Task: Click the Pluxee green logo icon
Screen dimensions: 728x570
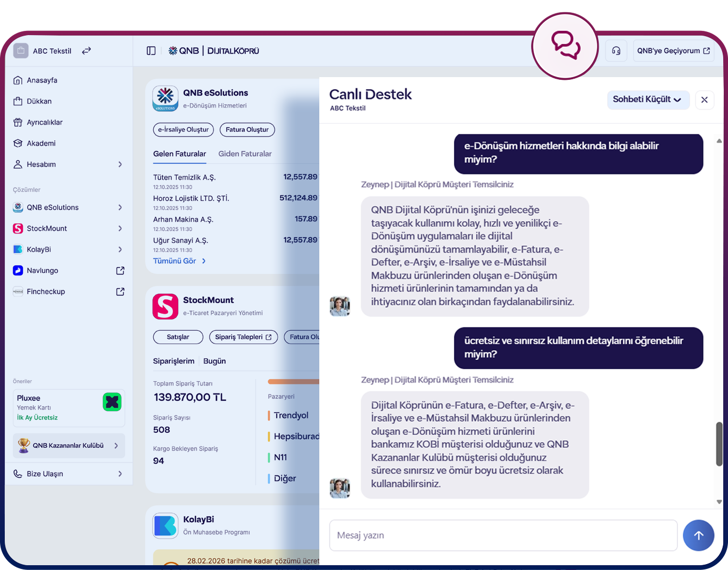Action: pyautogui.click(x=112, y=402)
